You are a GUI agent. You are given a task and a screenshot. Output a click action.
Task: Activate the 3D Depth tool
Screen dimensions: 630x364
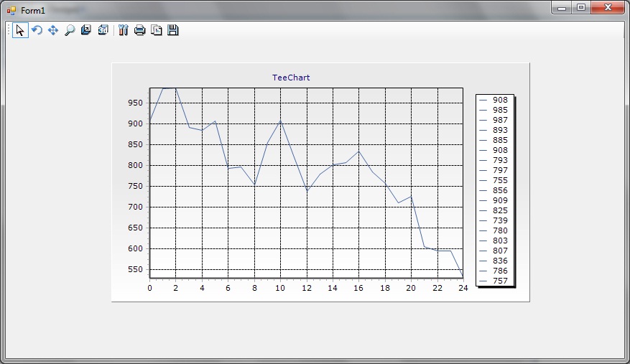point(86,30)
